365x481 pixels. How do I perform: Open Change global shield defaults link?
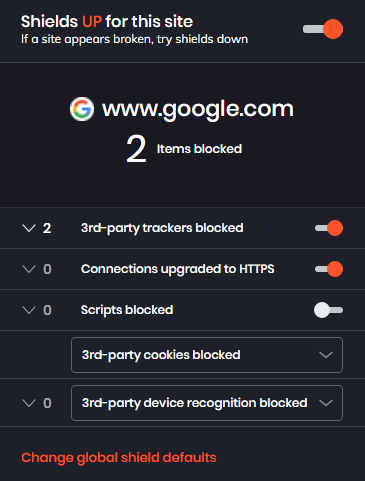[119, 458]
